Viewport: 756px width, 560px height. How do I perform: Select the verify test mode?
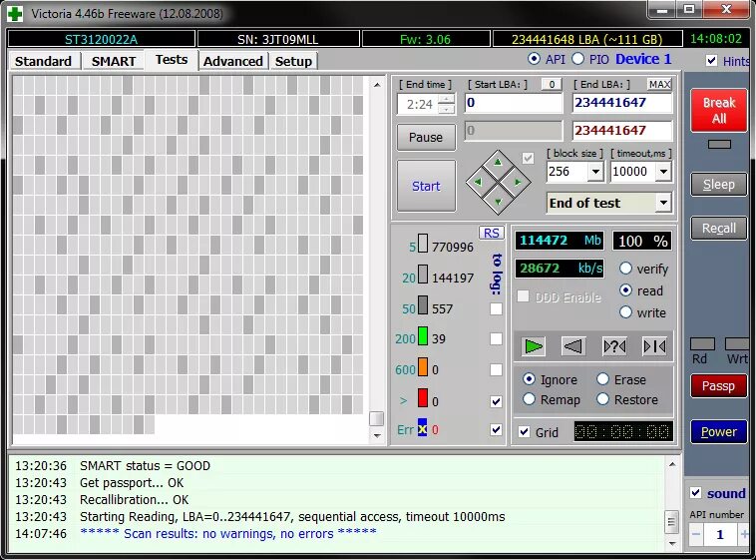(x=625, y=268)
